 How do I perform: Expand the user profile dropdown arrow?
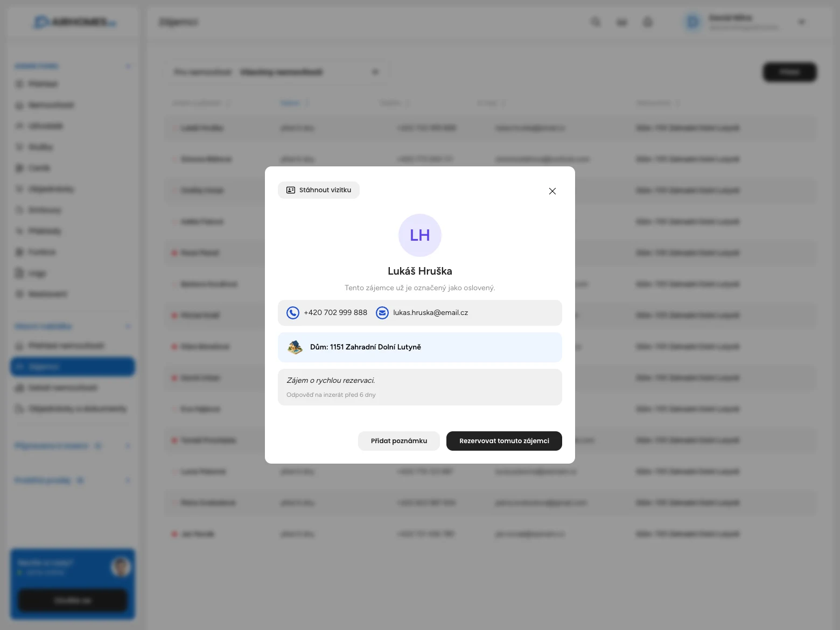click(801, 22)
